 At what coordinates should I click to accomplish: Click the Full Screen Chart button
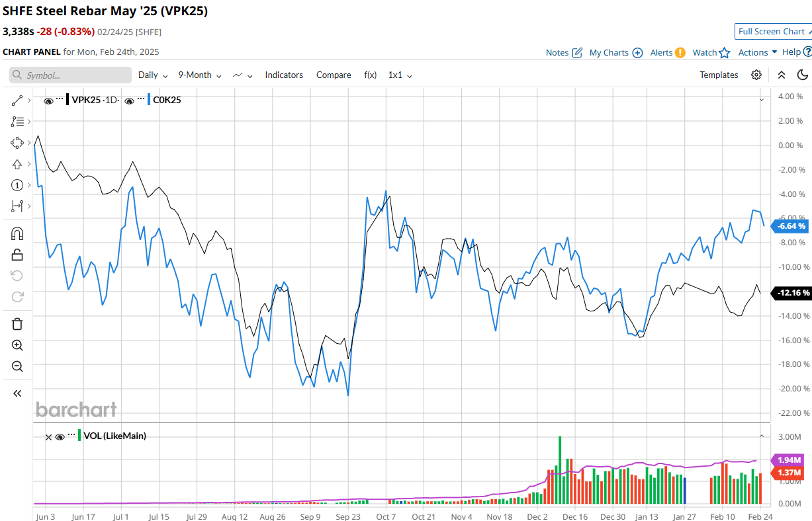[771, 31]
